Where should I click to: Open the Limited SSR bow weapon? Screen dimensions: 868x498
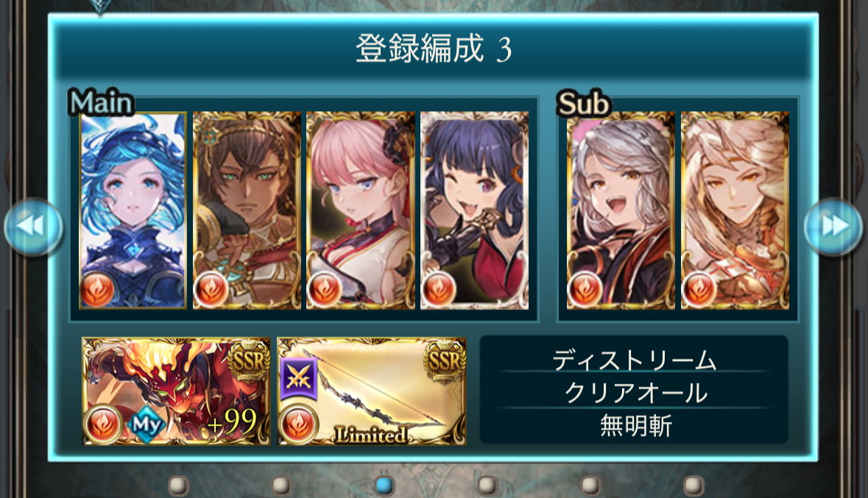point(372,391)
